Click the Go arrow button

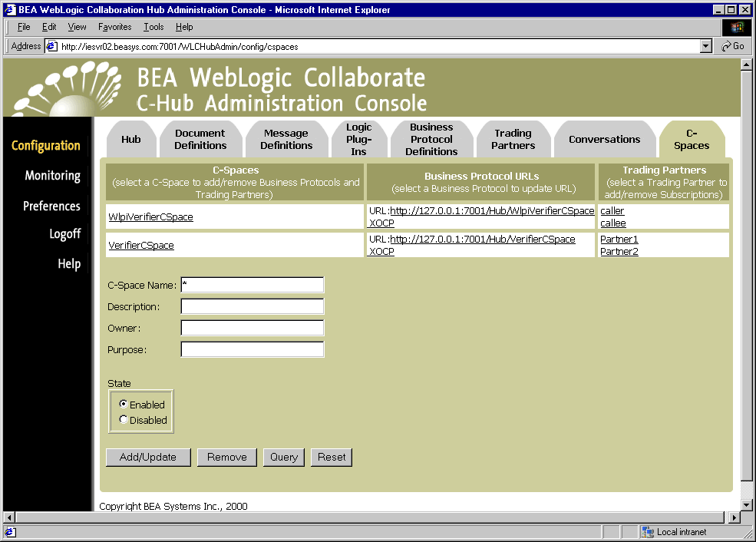pos(732,46)
